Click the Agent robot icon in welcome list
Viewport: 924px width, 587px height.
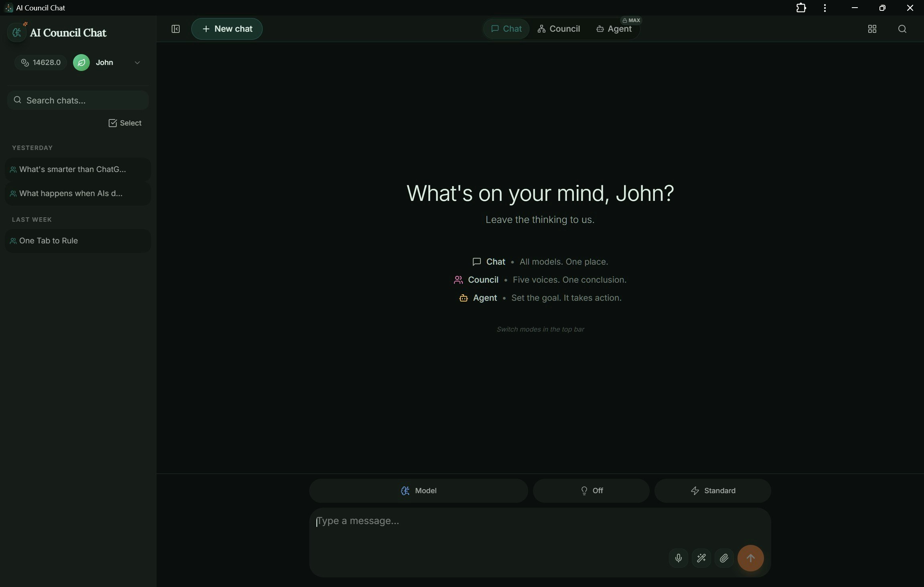pyautogui.click(x=463, y=298)
